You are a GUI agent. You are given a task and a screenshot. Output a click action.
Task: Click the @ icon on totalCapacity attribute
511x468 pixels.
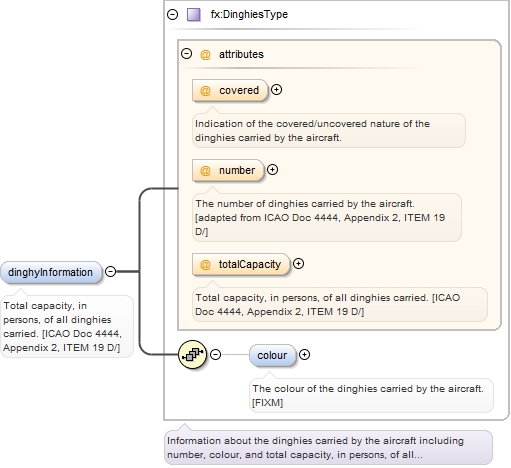click(205, 264)
